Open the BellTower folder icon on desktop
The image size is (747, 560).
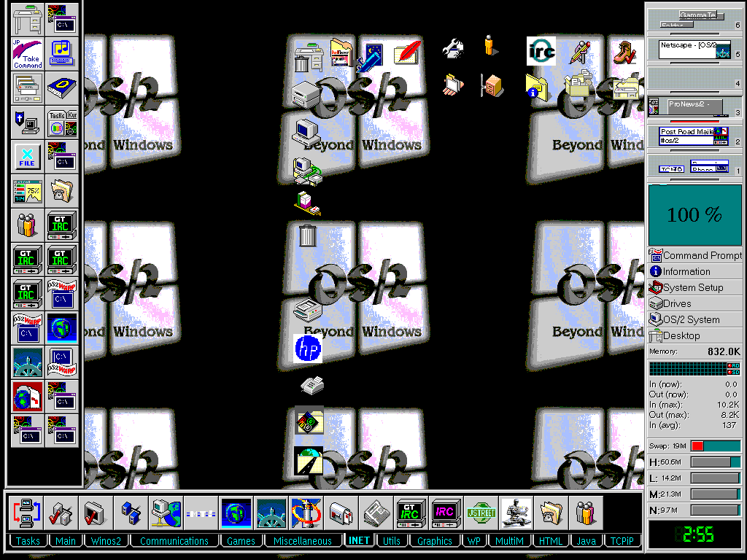342,52
